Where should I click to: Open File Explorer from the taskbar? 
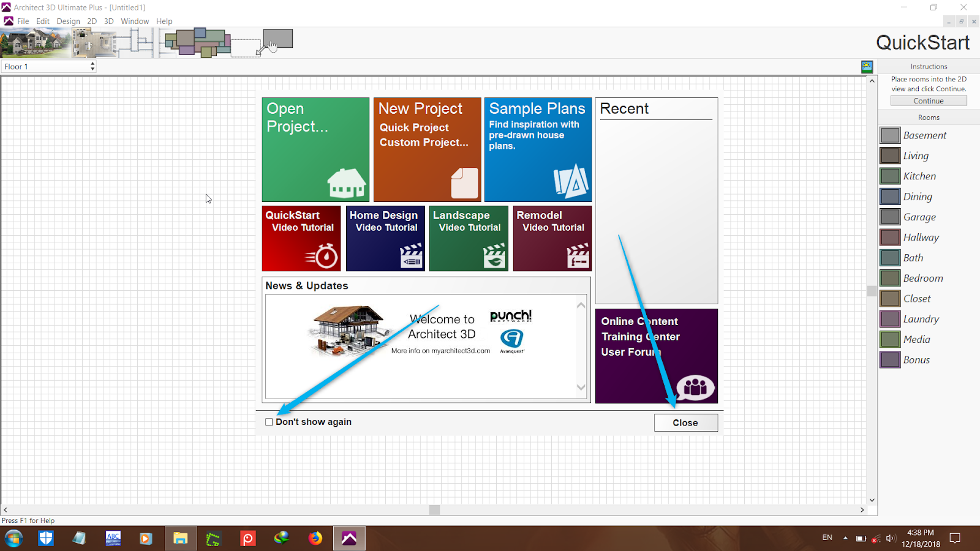coord(180,538)
